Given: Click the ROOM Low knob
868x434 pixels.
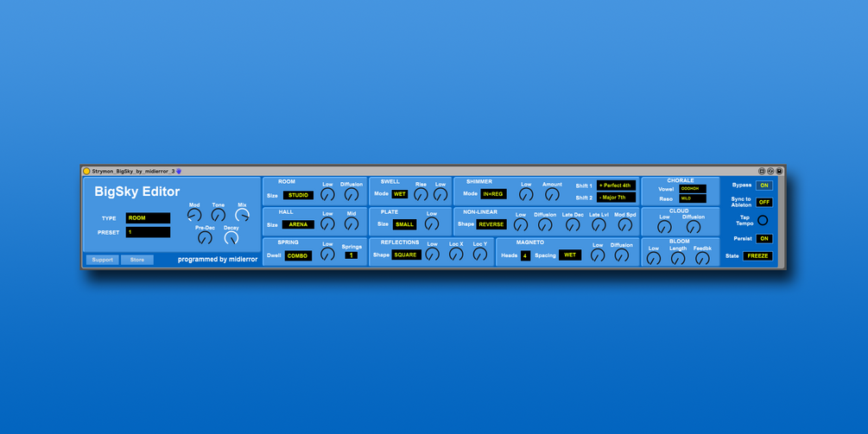Looking at the screenshot, I should tap(327, 195).
